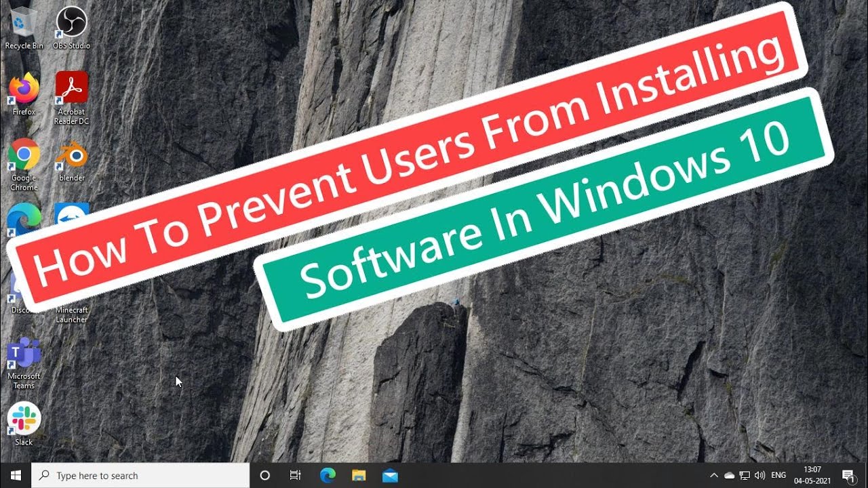Image resolution: width=868 pixels, height=488 pixels.
Task: Open the Slack desktop shortcut
Action: [24, 424]
